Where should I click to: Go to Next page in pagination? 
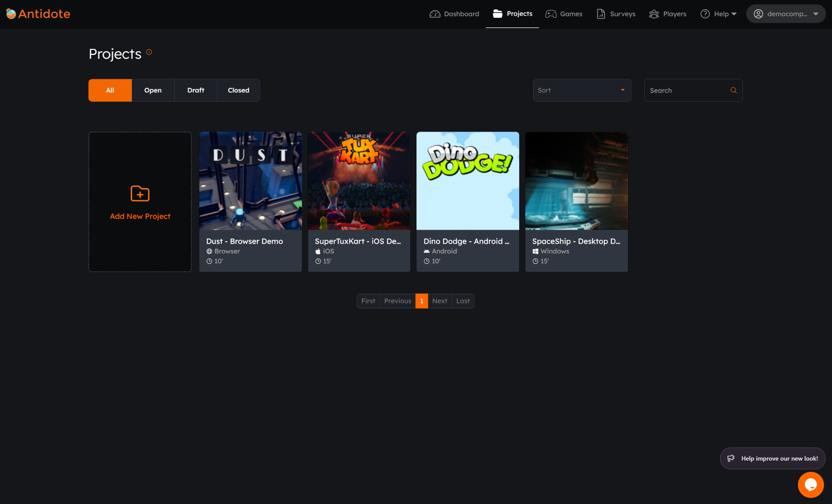coord(439,301)
